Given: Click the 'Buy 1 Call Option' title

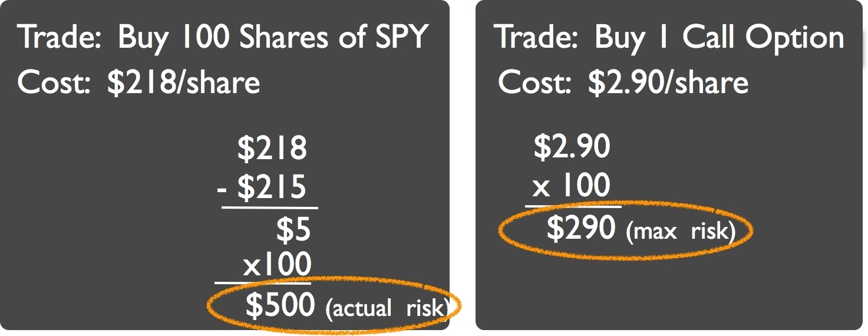Looking at the screenshot, I should click(x=719, y=38).
